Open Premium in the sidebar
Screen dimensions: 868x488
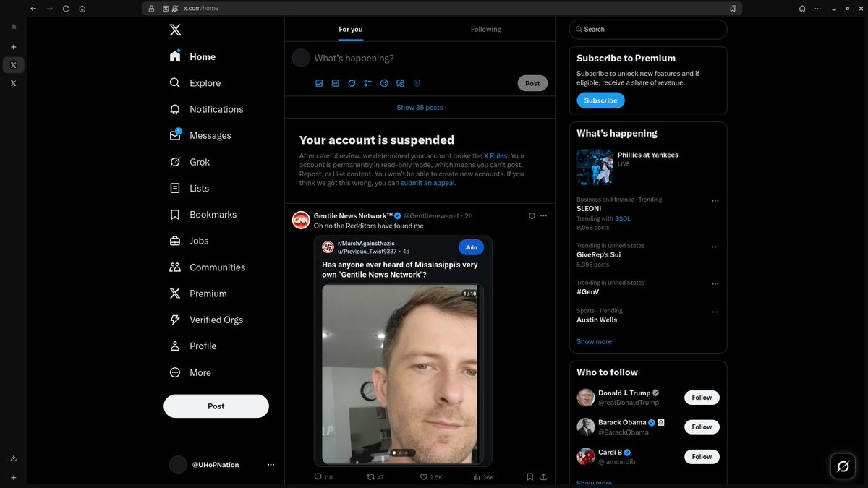coord(197,294)
